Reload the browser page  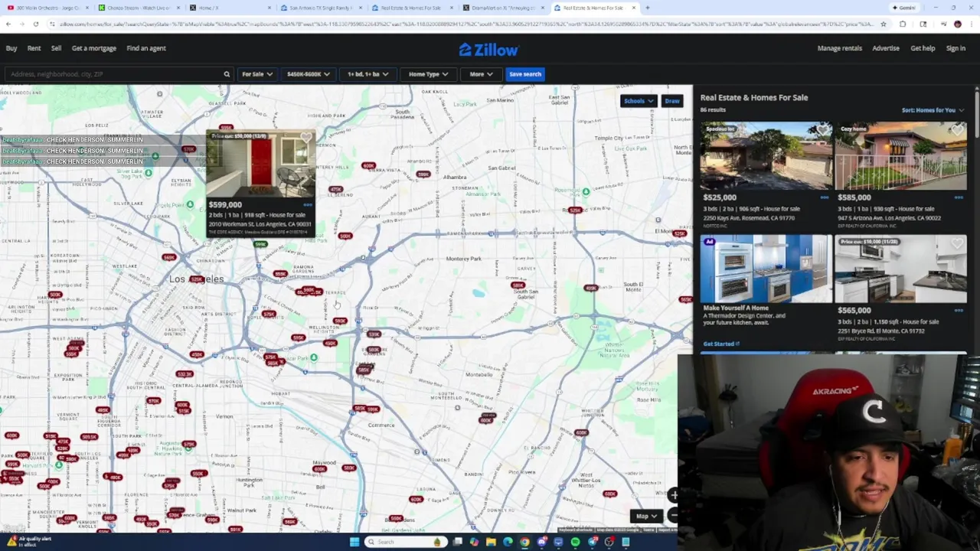click(x=36, y=24)
